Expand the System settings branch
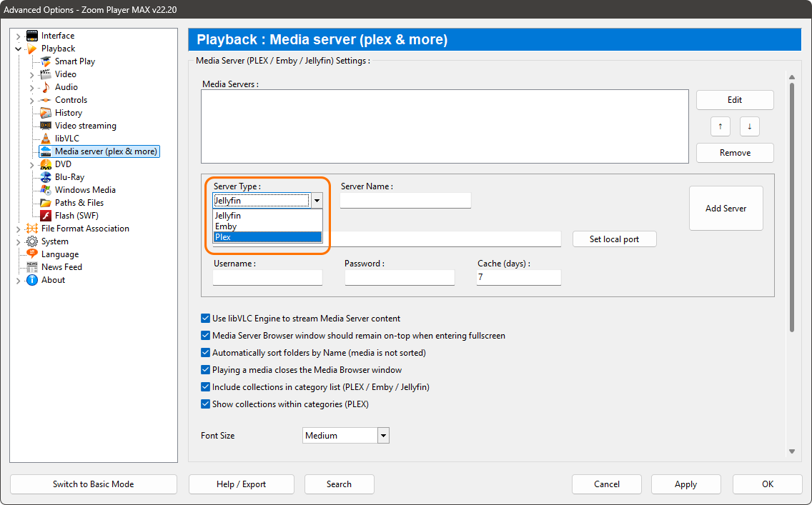 18,241
